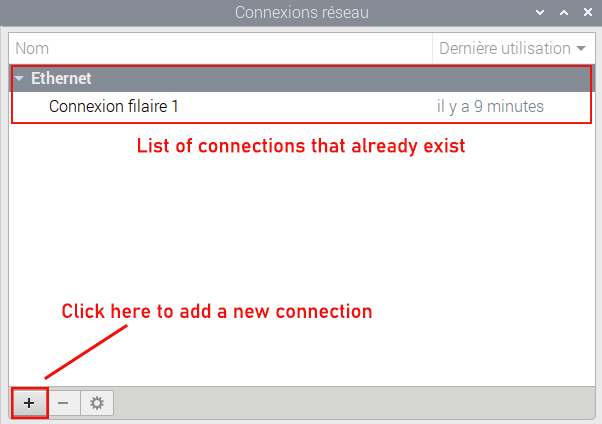This screenshot has height=424, width=602.
Task: Minimize the Connexions réseau window
Action: point(541,13)
